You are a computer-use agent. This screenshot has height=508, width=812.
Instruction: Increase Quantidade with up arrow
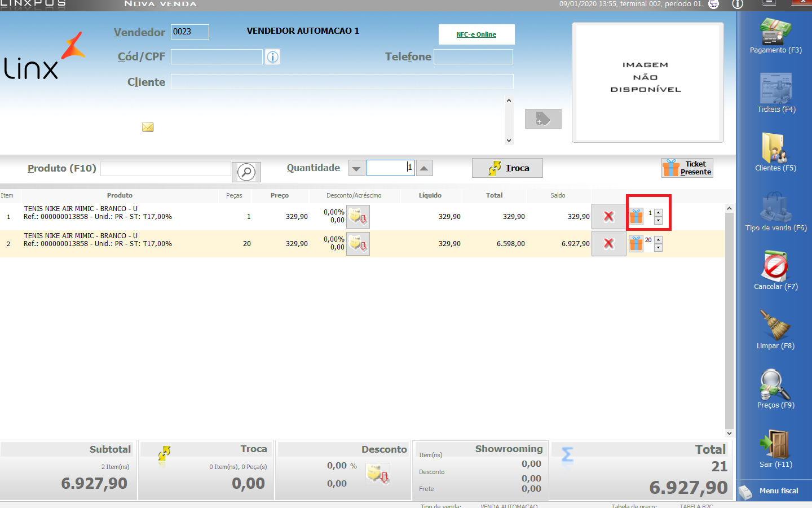(x=424, y=168)
